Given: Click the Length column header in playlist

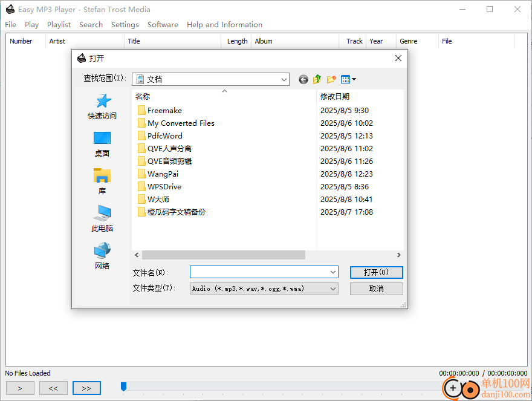Looking at the screenshot, I should [237, 41].
